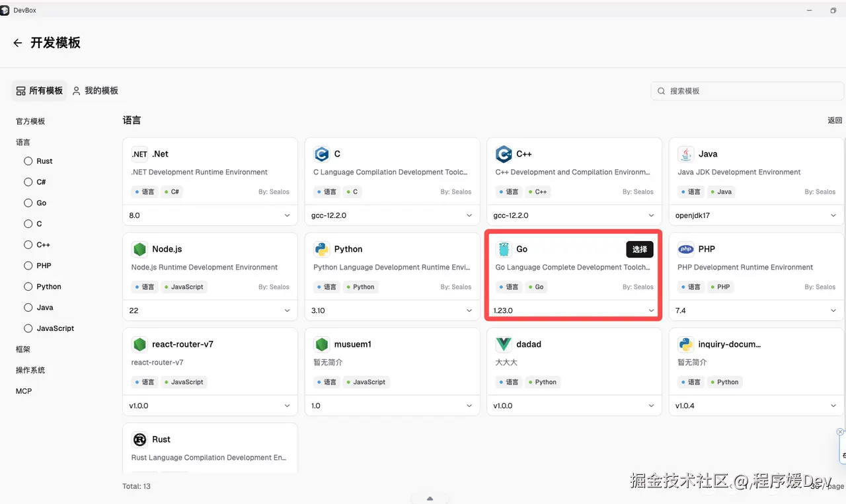Switch to the 我的模板 tab
The width and height of the screenshot is (846, 504).
click(x=96, y=90)
